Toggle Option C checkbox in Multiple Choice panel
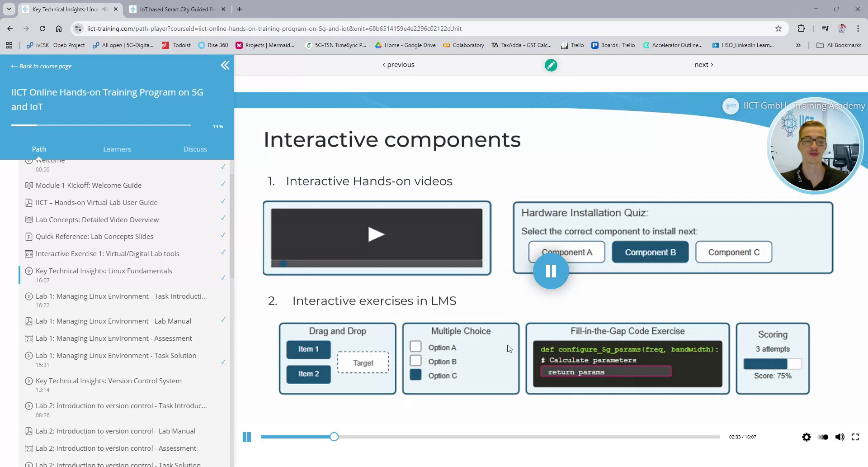868x467 pixels. (x=415, y=375)
